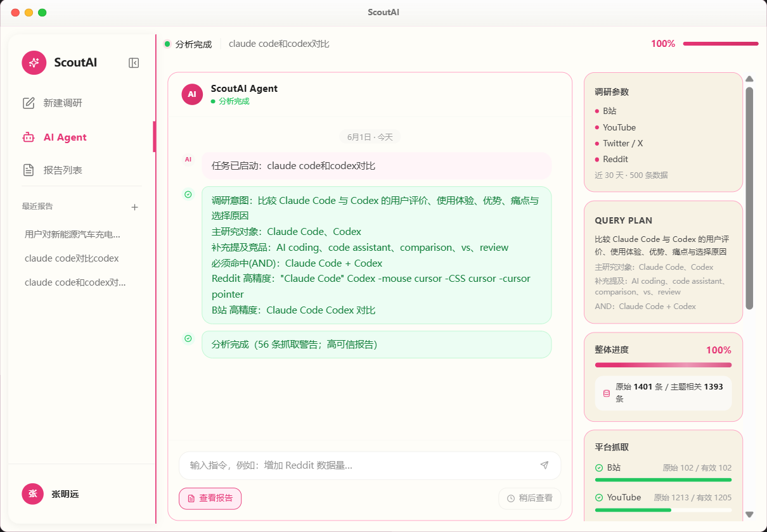The width and height of the screenshot is (767, 532).
Task: Add a report with the plus icon
Action: (134, 207)
